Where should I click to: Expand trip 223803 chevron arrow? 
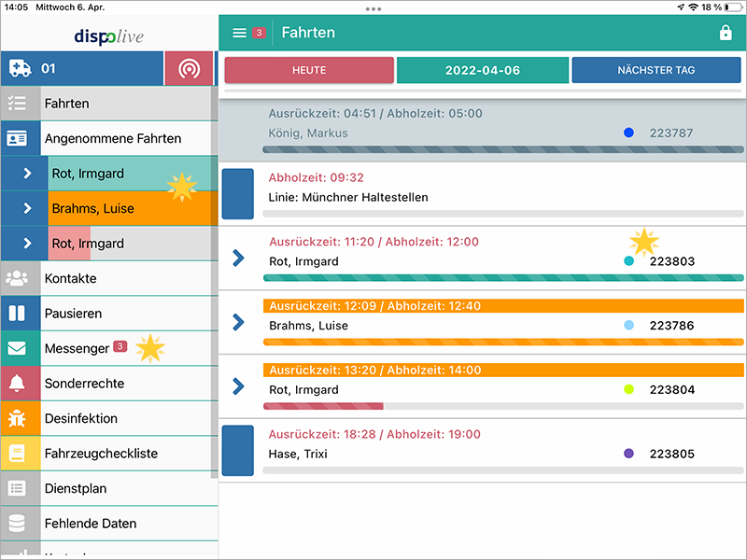(238, 258)
